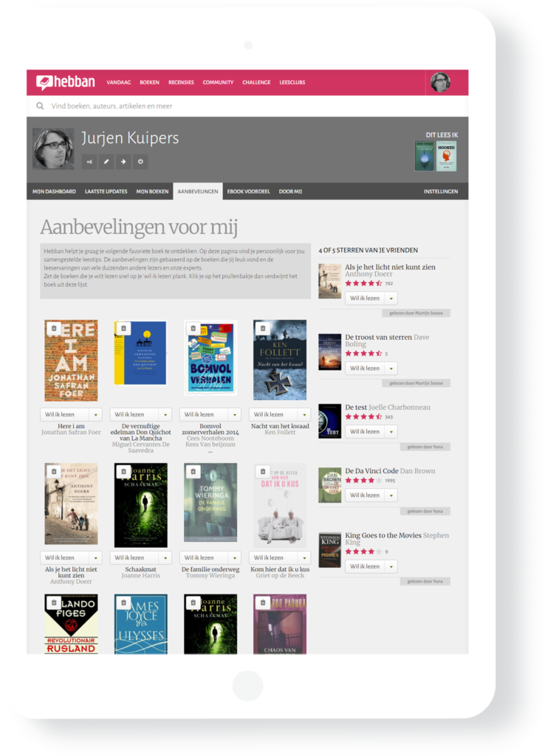Remove 'Here I Am' with trash icon
This screenshot has width=545, height=756.
[x=54, y=329]
